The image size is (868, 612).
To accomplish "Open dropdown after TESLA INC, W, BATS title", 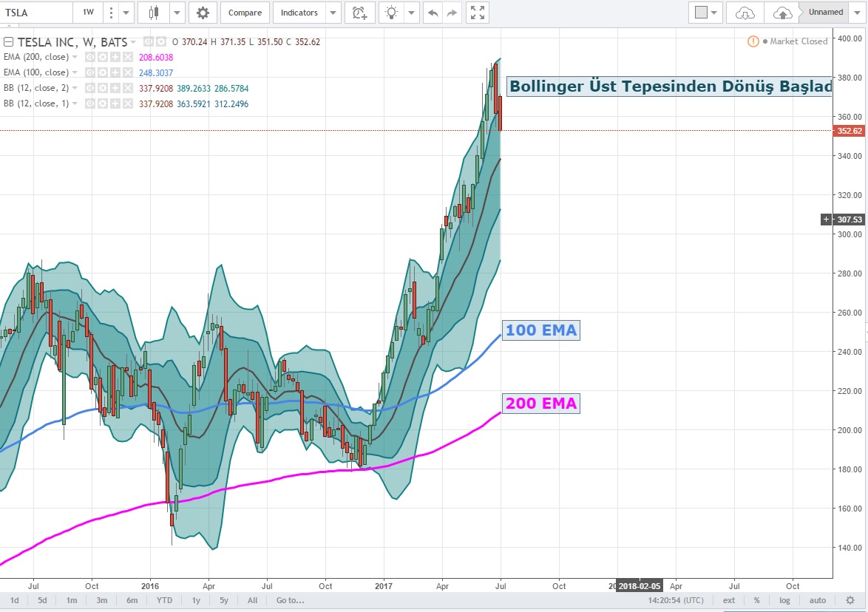I will (x=133, y=42).
